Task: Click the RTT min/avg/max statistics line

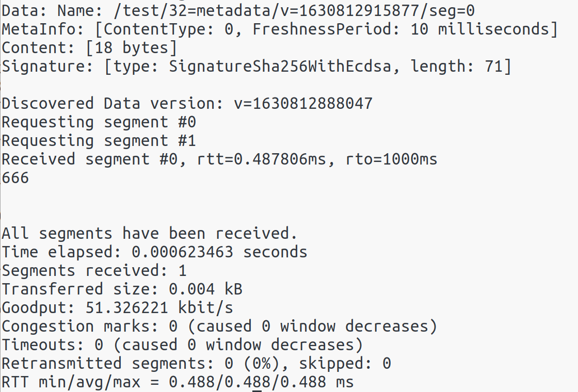Action: click(x=178, y=382)
